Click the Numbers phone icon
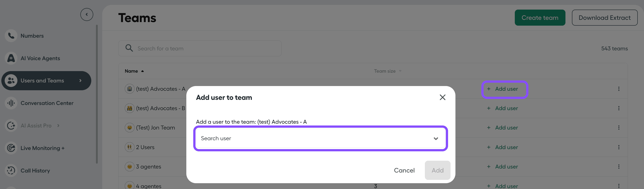This screenshot has width=644, height=189. point(11,35)
